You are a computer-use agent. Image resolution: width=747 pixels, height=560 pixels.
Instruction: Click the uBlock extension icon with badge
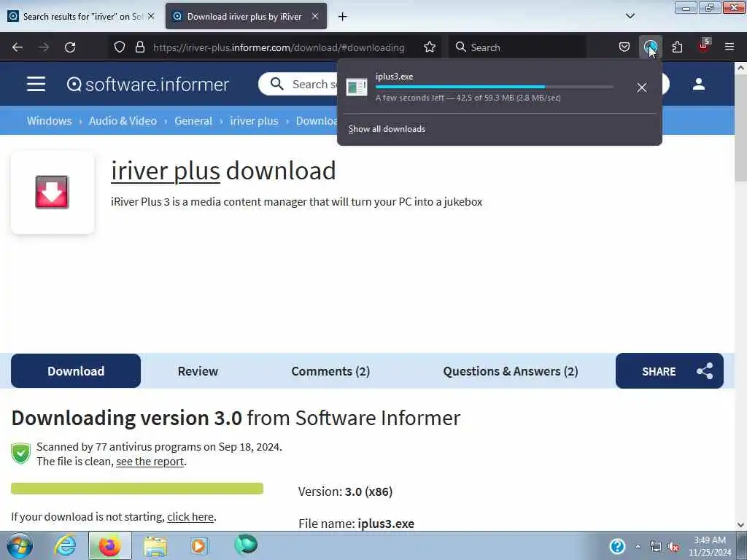(x=704, y=46)
